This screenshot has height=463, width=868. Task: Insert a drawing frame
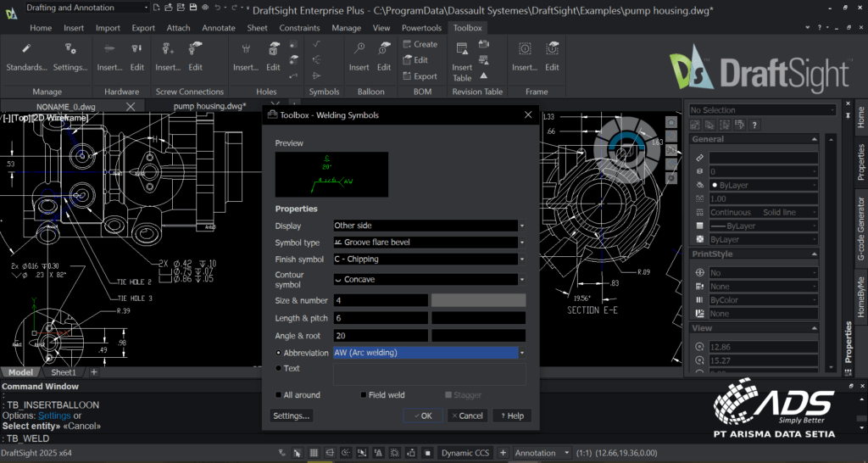point(524,57)
